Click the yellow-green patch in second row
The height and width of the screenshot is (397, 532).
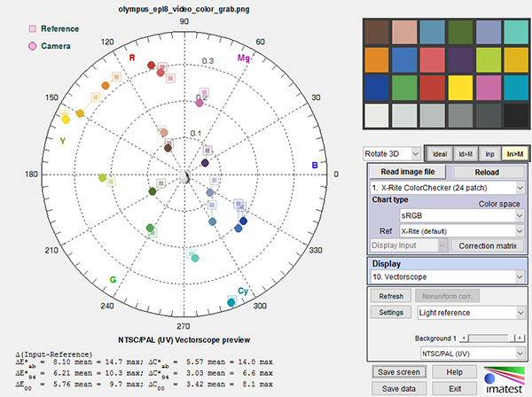pos(489,60)
